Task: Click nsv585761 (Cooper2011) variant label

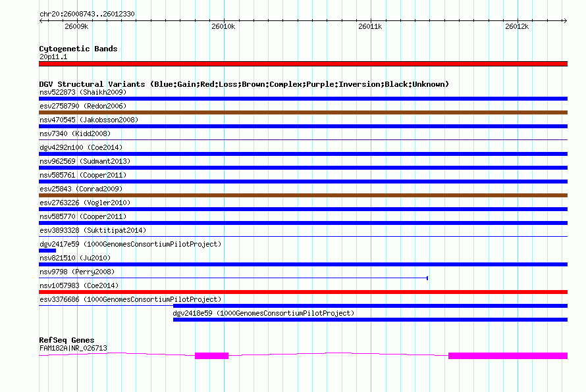Action: tap(83, 175)
